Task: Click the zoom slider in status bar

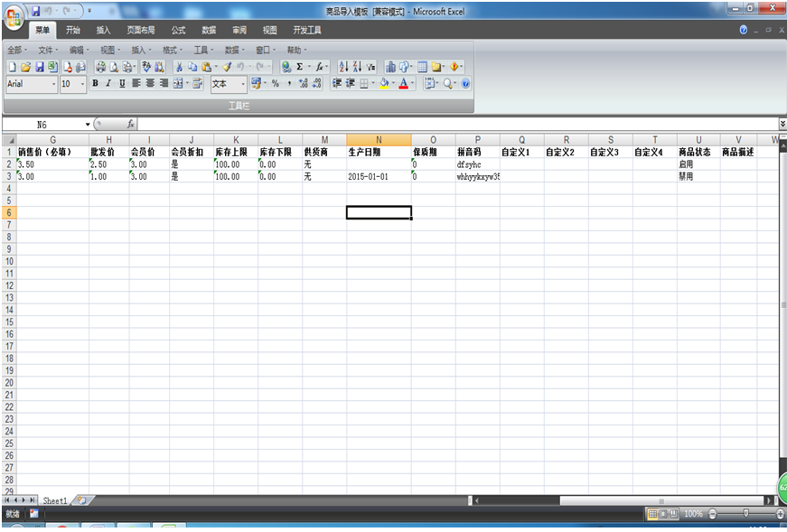Action: (x=745, y=513)
